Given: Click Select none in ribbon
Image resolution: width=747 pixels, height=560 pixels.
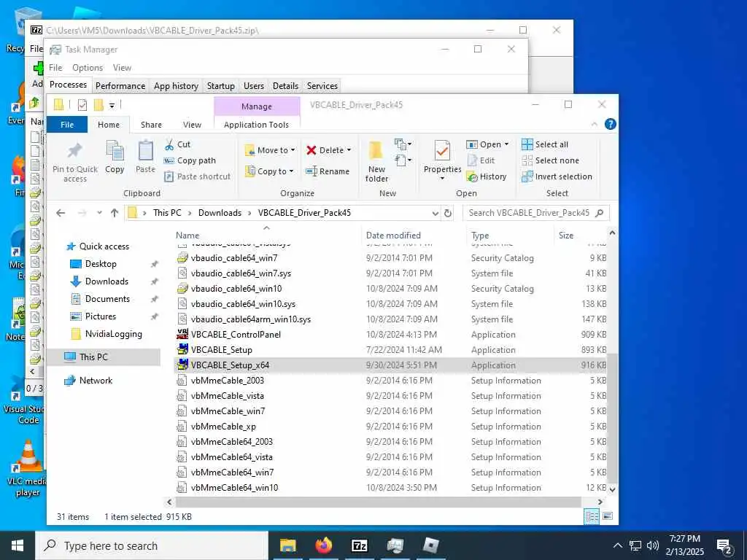Looking at the screenshot, I should [550, 160].
